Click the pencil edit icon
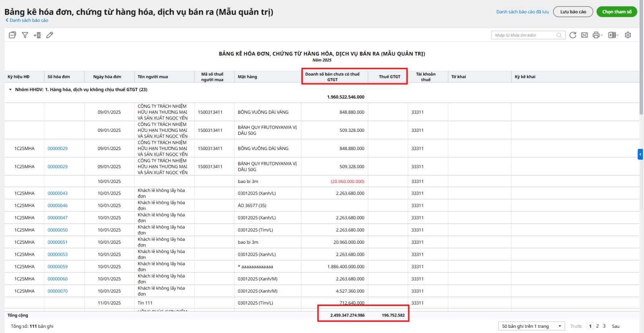The image size is (644, 333). click(x=50, y=35)
